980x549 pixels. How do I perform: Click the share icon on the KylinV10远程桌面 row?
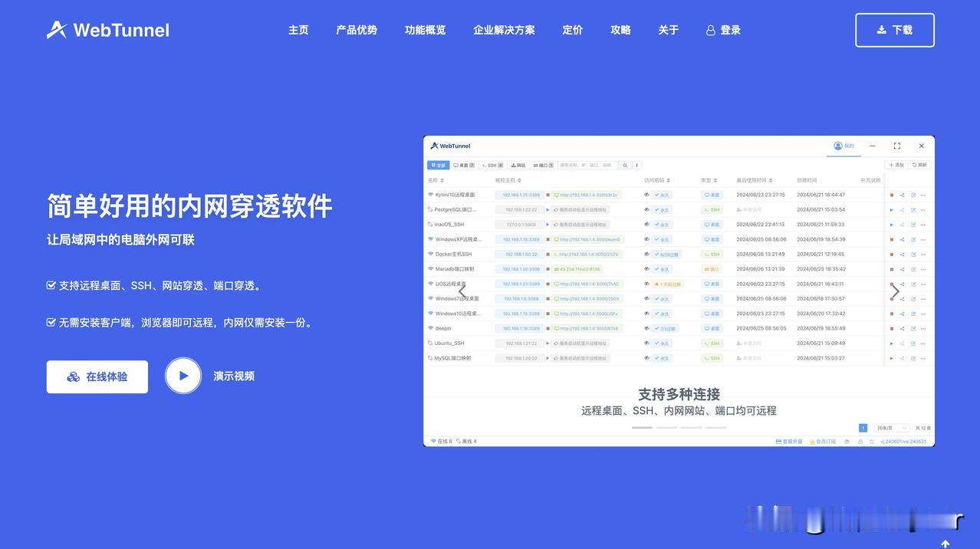[x=903, y=192]
